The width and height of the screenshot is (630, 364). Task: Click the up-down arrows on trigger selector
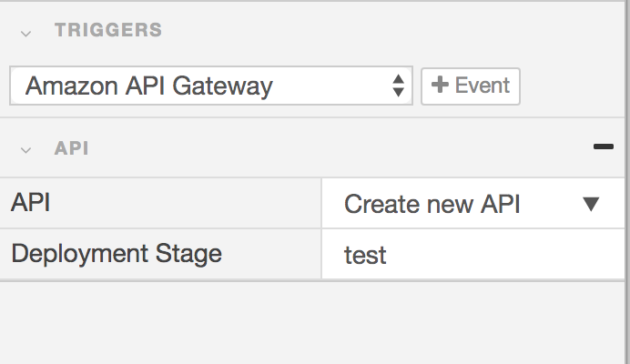tap(398, 86)
